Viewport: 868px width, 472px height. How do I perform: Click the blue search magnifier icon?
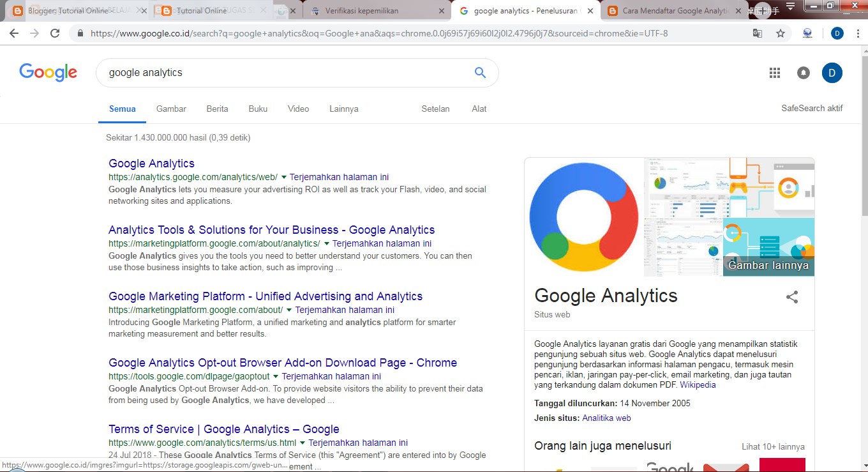(481, 73)
